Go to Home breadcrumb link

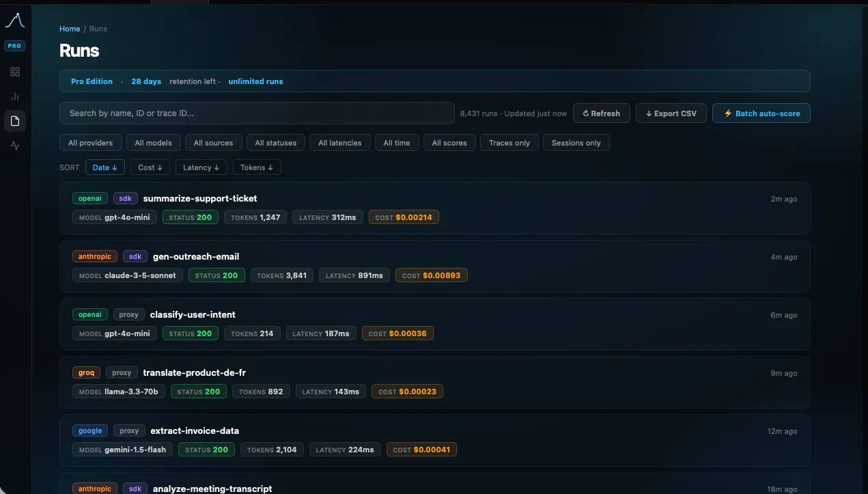pyautogui.click(x=70, y=29)
